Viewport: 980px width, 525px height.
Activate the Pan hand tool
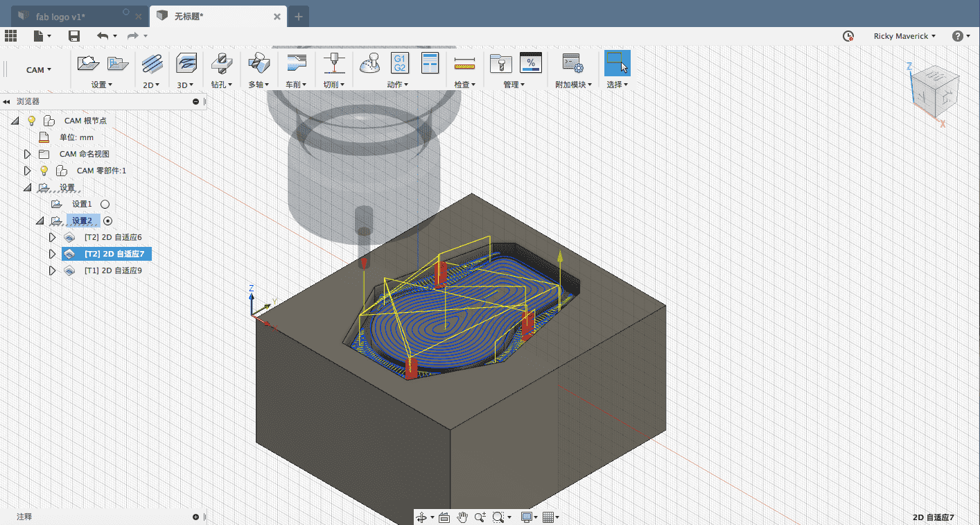click(462, 517)
